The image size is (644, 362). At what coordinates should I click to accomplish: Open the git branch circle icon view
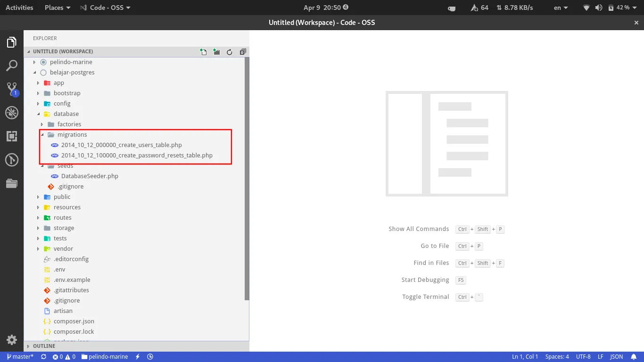pyautogui.click(x=12, y=160)
